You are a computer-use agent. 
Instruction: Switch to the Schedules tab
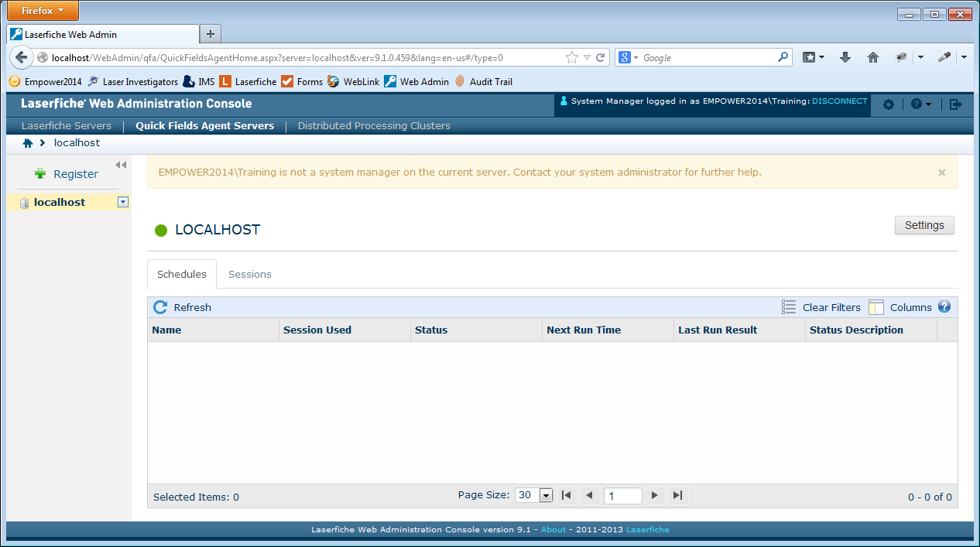click(182, 274)
